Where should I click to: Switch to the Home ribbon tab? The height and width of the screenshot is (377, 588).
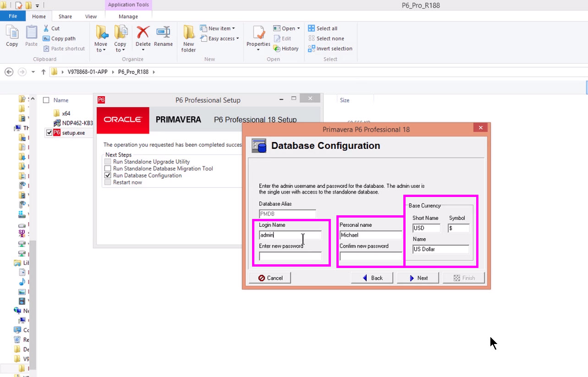pyautogui.click(x=39, y=16)
